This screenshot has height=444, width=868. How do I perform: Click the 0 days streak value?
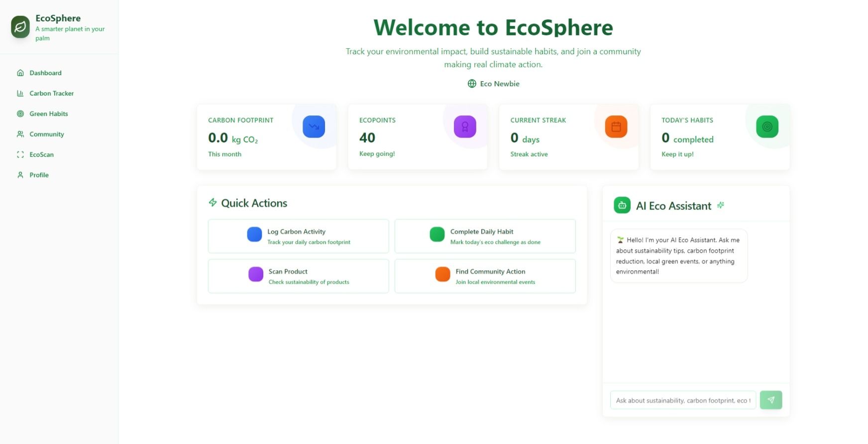pyautogui.click(x=525, y=138)
